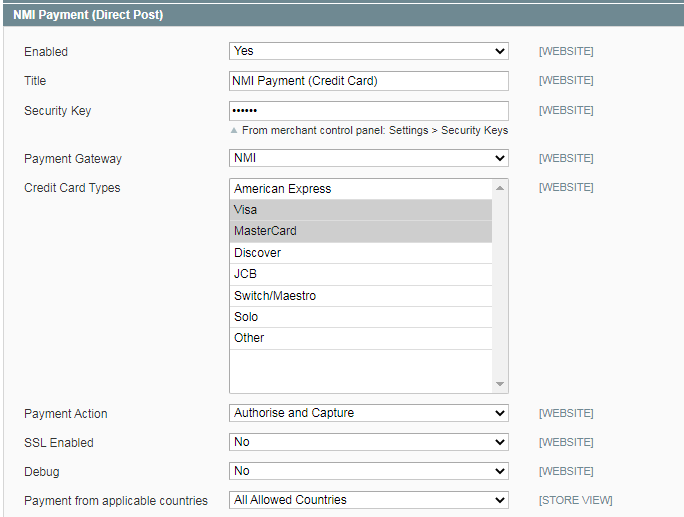Image resolution: width=684 pixels, height=517 pixels.
Task: Select JCB card type option
Action: click(360, 274)
